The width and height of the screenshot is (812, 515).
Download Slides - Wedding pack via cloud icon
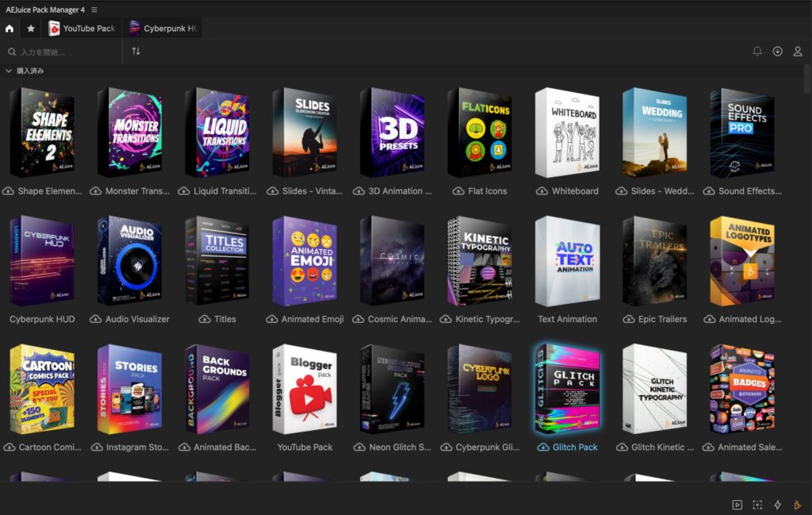(x=621, y=191)
